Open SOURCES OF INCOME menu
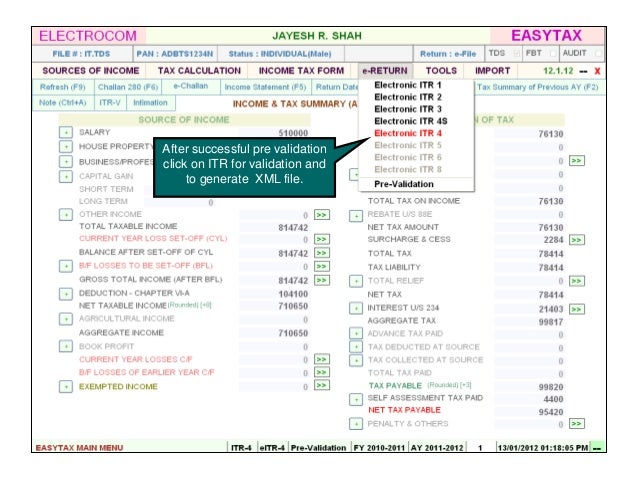The height and width of the screenshot is (479, 638). [91, 71]
